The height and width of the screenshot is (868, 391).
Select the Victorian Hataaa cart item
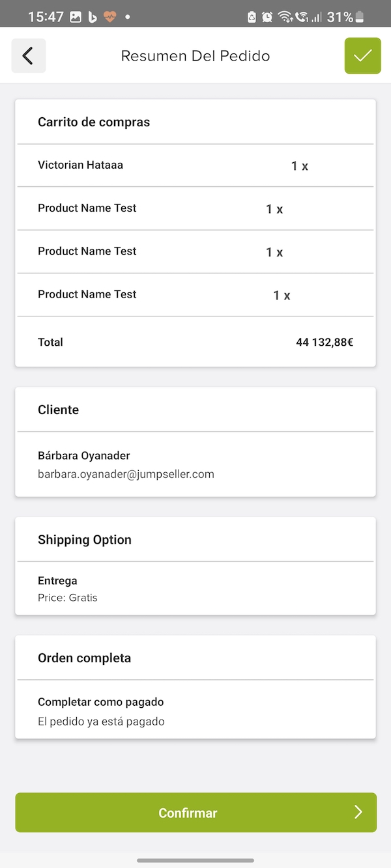point(195,165)
